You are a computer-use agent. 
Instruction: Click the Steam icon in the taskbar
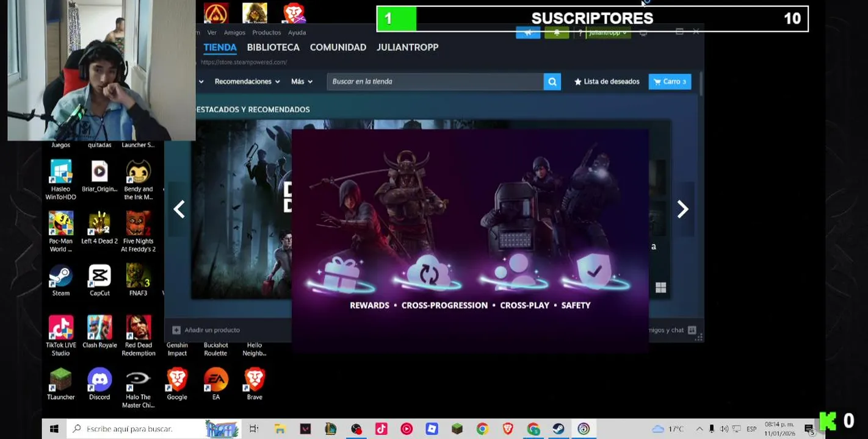[x=558, y=429]
